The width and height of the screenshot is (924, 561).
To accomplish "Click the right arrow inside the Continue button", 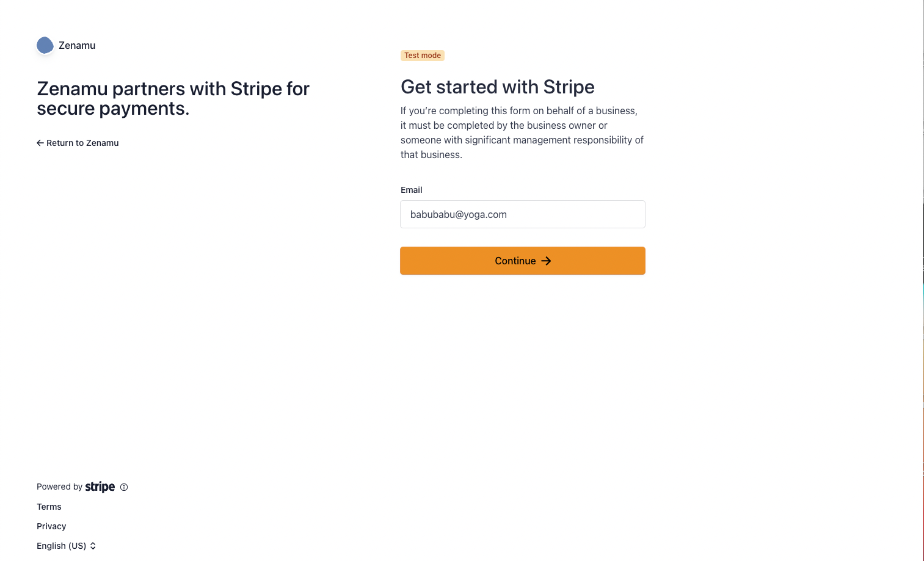I will 546,261.
